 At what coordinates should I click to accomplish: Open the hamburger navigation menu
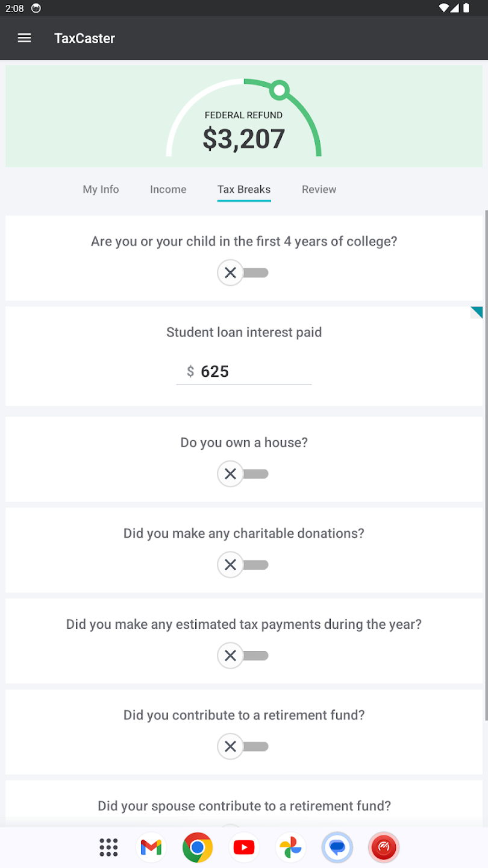click(x=24, y=38)
